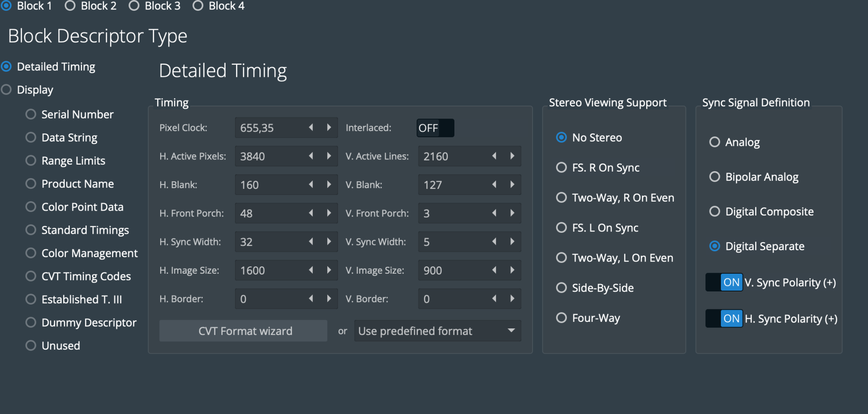Toggle the Interlaced switch on

pyautogui.click(x=435, y=128)
